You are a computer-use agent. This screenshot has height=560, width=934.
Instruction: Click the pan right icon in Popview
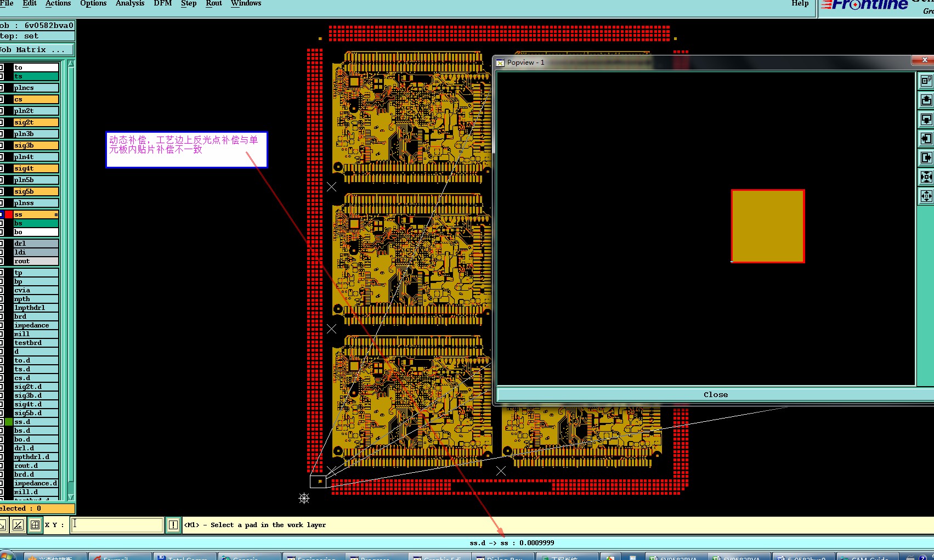point(926,157)
